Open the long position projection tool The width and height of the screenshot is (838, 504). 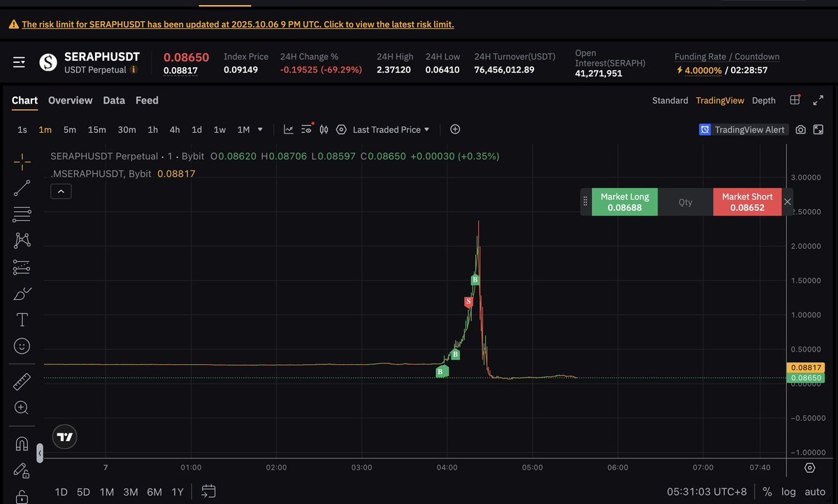(22, 267)
